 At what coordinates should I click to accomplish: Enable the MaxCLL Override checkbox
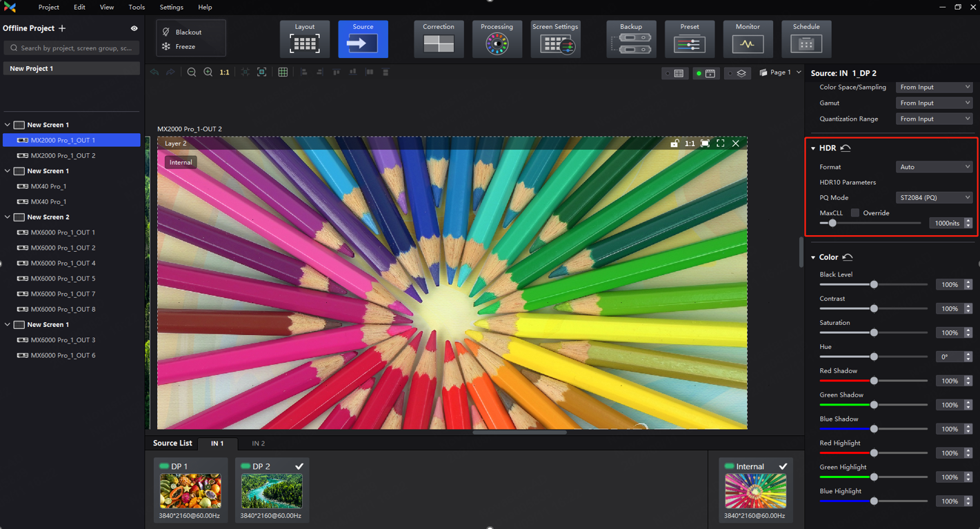point(855,213)
